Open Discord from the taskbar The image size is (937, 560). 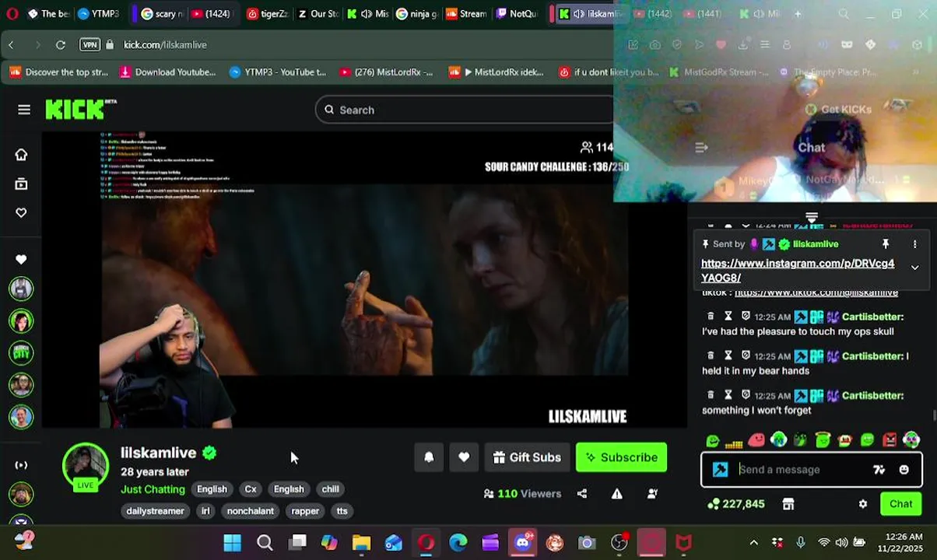click(x=522, y=543)
